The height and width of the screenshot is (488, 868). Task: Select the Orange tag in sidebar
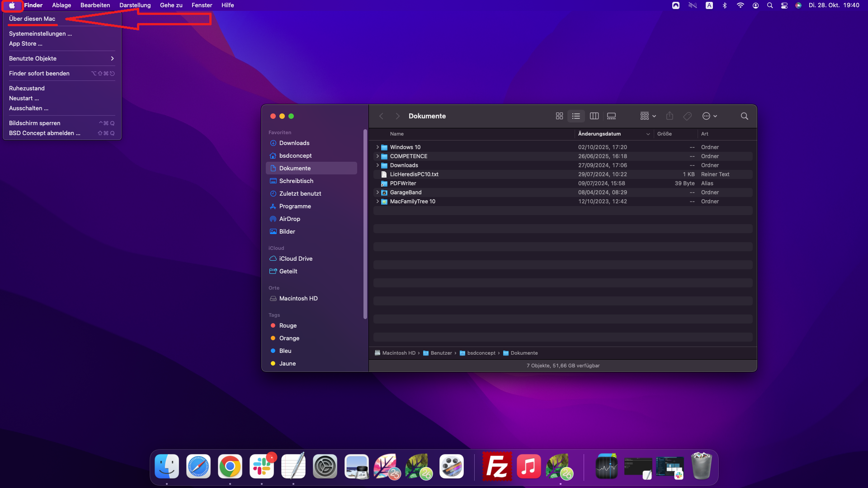coord(289,338)
